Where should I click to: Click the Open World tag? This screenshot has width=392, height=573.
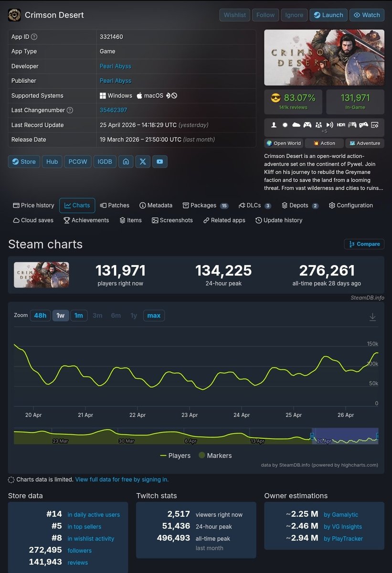(x=284, y=143)
